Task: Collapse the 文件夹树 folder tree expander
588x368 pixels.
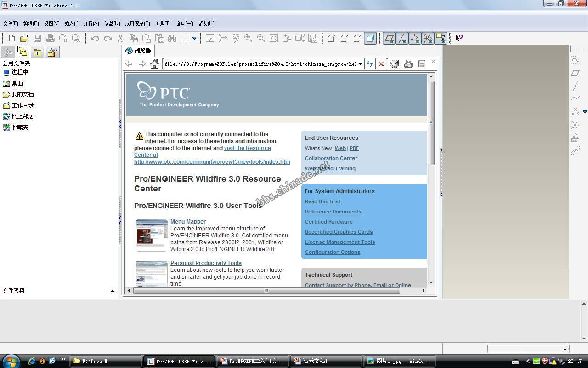Action: click(113, 291)
